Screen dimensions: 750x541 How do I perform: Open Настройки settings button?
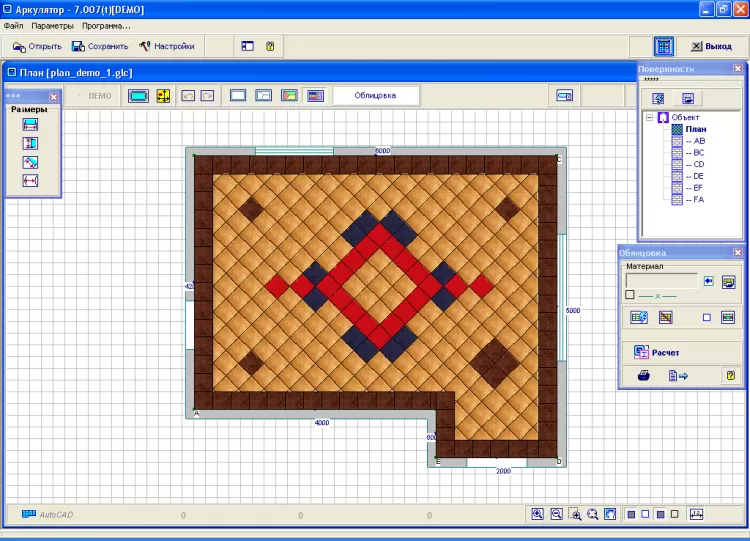(166, 46)
